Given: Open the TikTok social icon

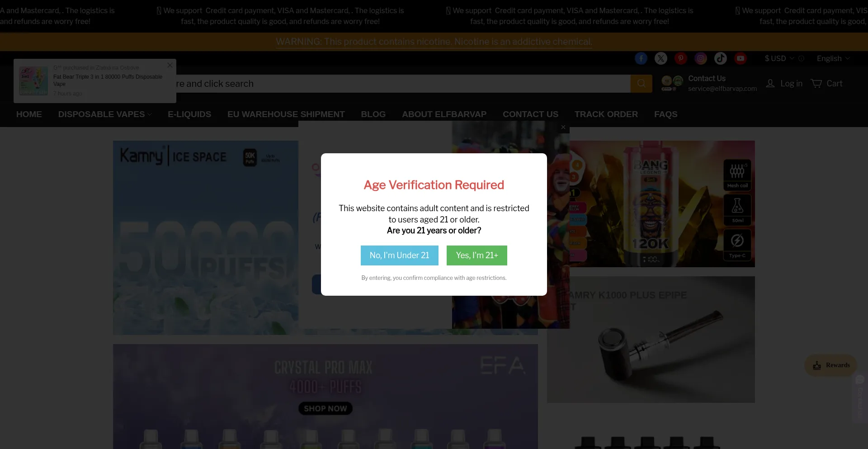Looking at the screenshot, I should (x=720, y=58).
